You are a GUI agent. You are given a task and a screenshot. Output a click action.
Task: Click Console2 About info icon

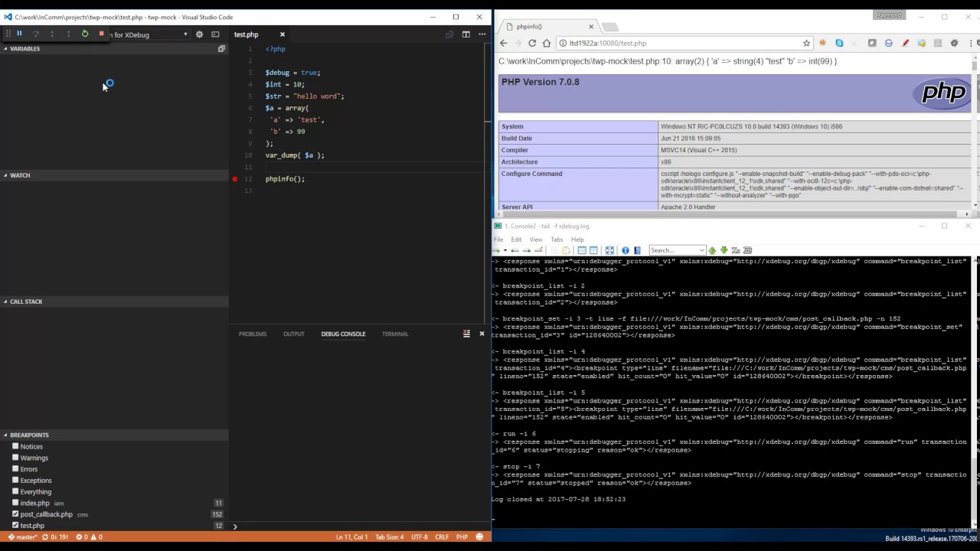[x=626, y=250]
